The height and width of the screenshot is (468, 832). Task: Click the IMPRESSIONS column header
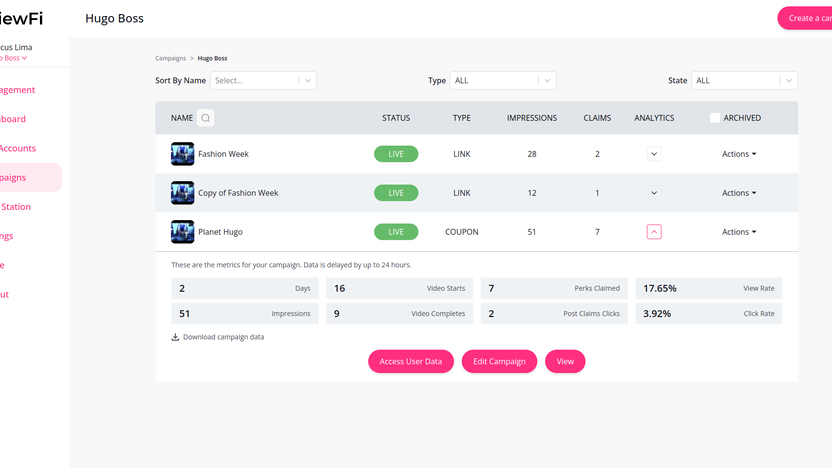[532, 118]
